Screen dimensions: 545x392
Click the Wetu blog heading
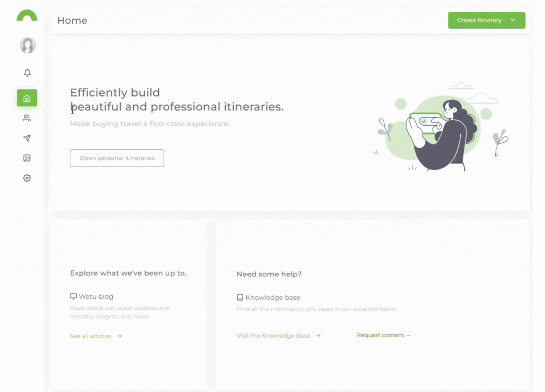point(96,297)
